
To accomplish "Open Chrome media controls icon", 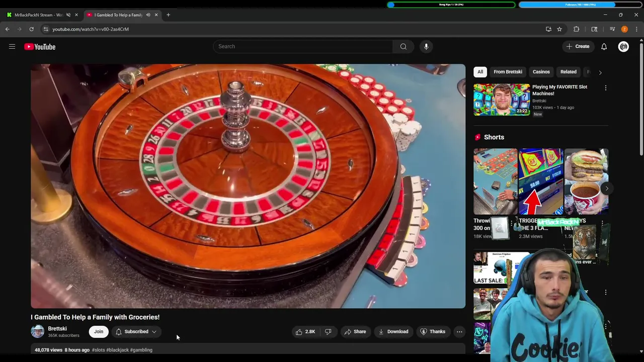I will (612, 29).
